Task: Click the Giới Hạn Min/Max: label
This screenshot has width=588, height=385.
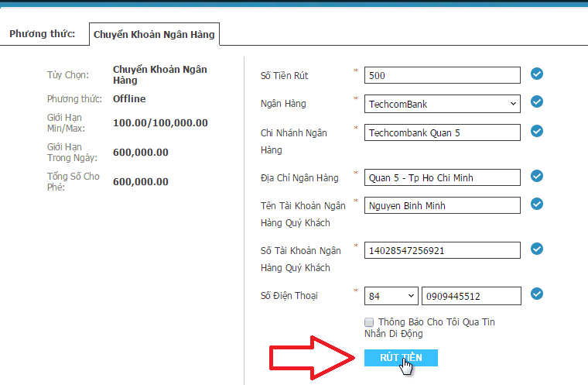Action: pos(66,123)
